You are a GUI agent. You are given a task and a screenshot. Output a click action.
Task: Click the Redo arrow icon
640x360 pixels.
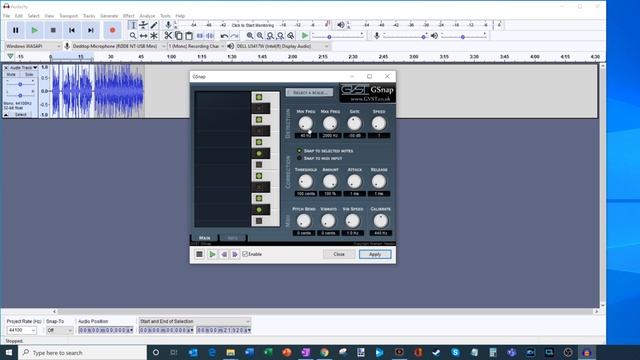click(234, 36)
